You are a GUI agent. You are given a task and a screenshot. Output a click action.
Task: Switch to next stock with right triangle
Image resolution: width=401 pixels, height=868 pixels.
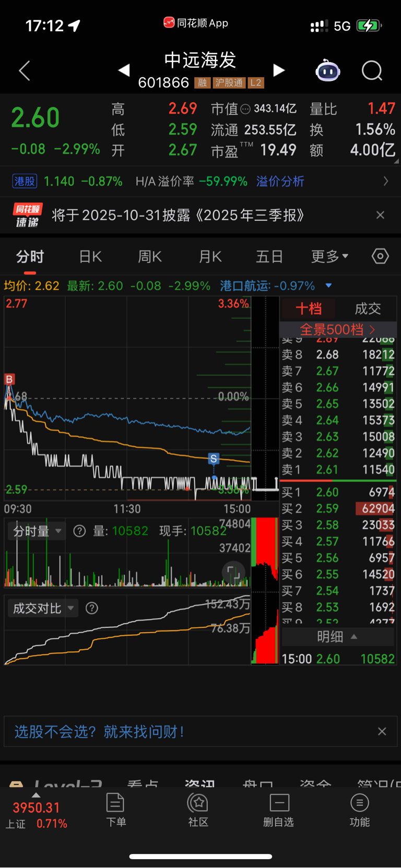(279, 70)
